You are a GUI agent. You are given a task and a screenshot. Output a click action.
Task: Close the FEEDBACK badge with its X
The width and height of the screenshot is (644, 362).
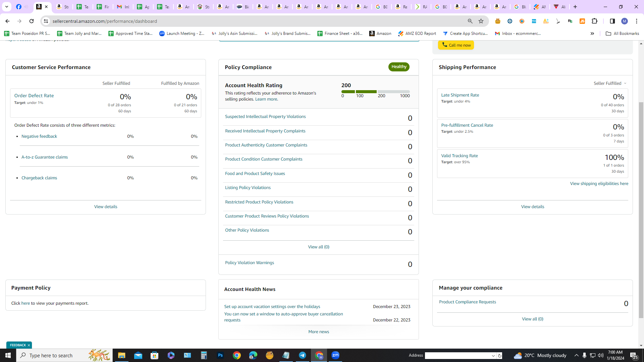29,345
